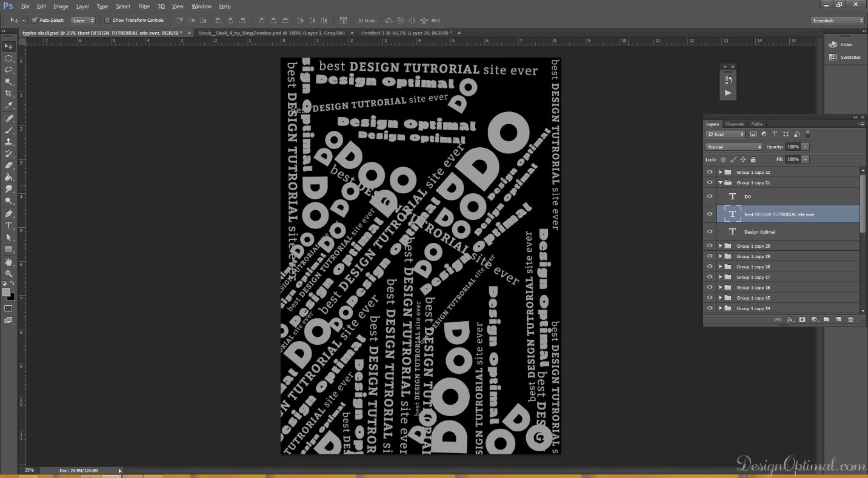
Task: Open Normal blend mode dropdown
Action: coord(734,147)
